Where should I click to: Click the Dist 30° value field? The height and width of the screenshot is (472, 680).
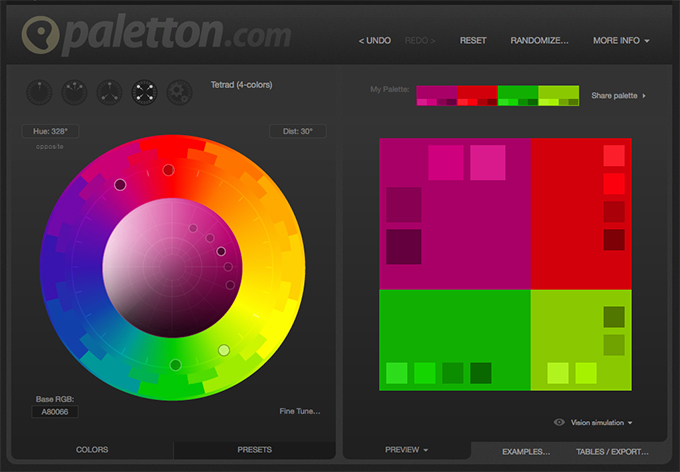tap(298, 131)
